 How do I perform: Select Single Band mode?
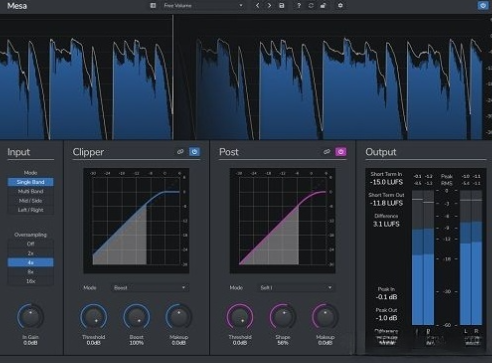coord(30,182)
